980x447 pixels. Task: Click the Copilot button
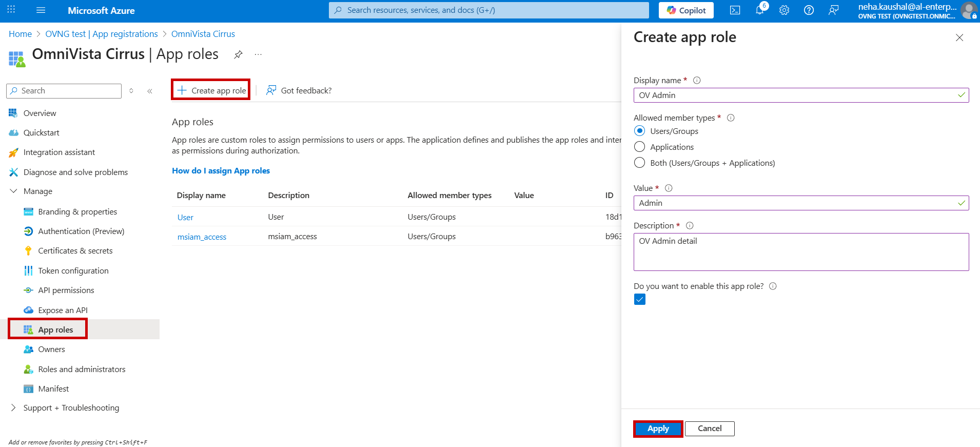tap(686, 10)
